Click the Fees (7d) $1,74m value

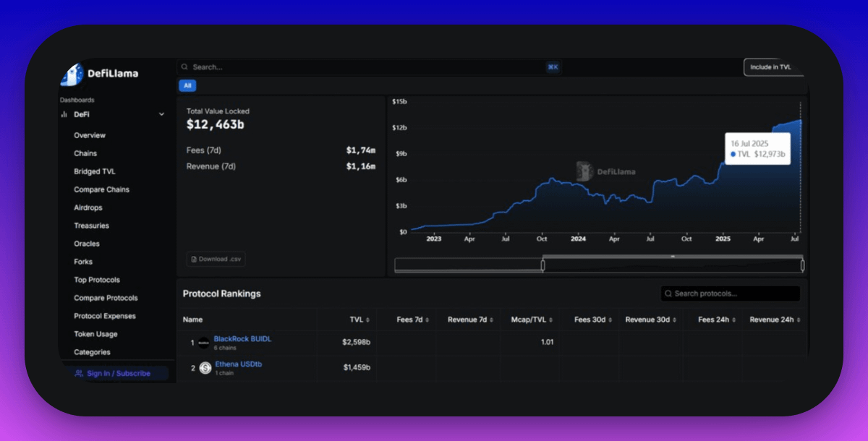tap(361, 150)
